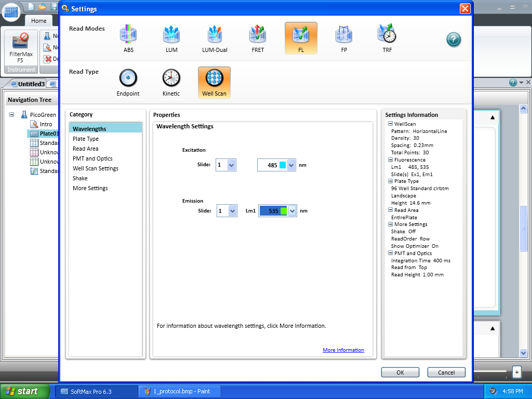This screenshot has width=532, height=399.
Task: Pick the FRET read mode
Action: (x=258, y=35)
